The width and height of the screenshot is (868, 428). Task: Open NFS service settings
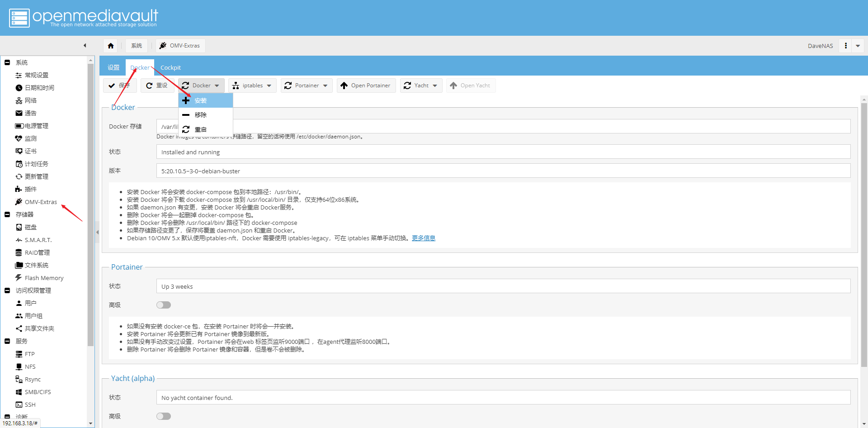pyautogui.click(x=25, y=366)
